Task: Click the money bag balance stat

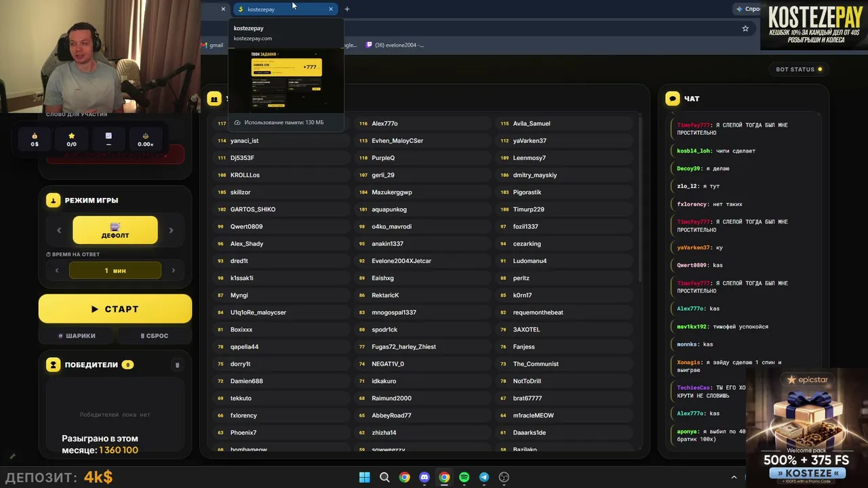Action: tap(35, 139)
